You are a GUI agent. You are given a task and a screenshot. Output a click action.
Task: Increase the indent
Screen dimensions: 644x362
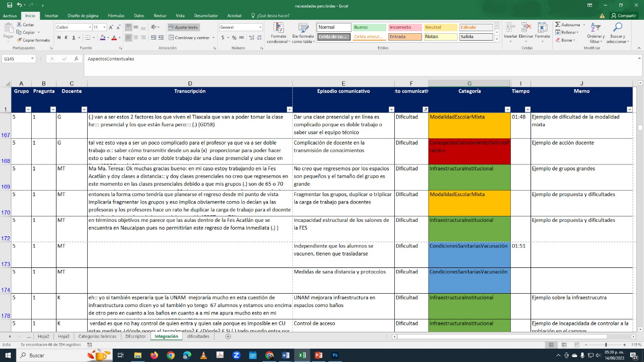point(161,38)
